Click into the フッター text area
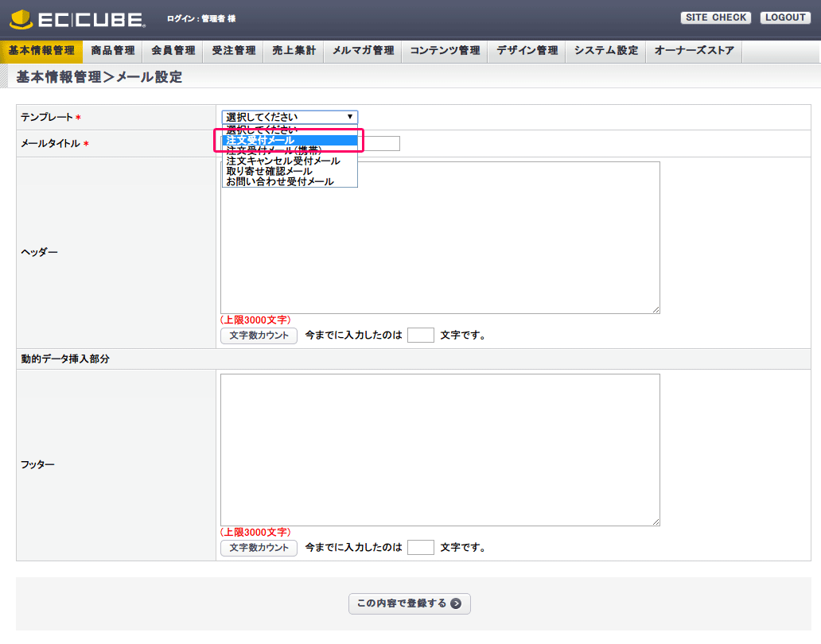Screen dimensions: 821x644 440,449
